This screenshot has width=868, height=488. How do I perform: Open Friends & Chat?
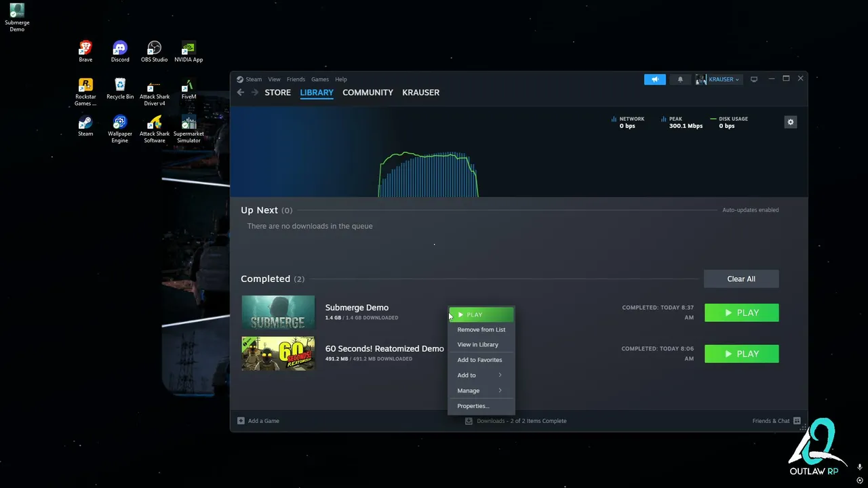click(776, 421)
